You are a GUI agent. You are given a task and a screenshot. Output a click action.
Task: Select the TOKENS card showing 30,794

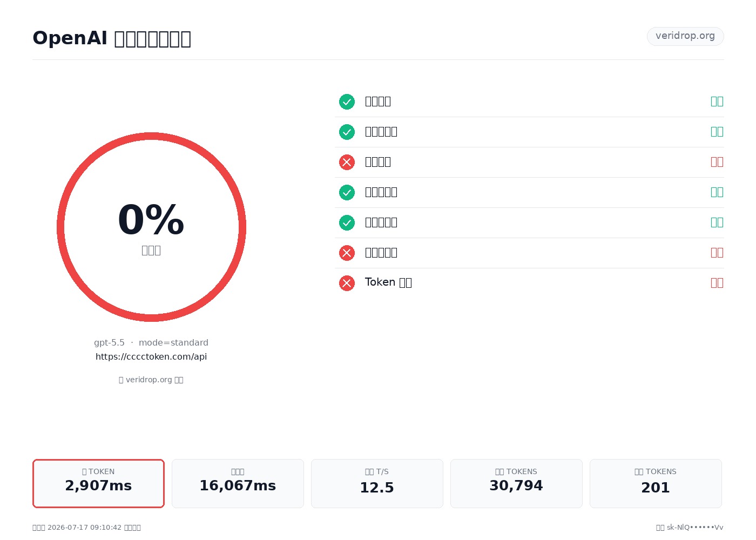[x=516, y=483]
